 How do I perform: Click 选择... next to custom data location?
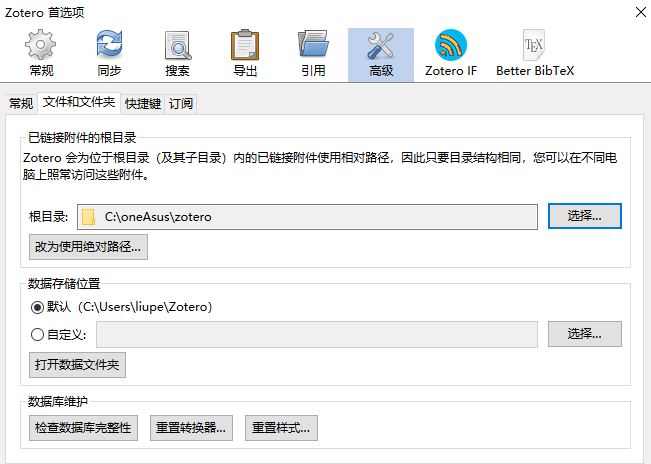click(x=585, y=334)
